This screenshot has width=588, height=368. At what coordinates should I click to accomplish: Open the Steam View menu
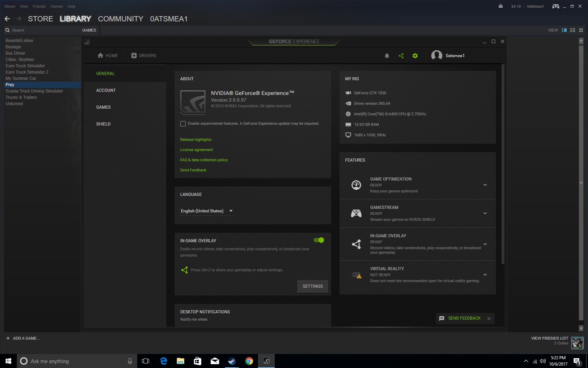(x=24, y=6)
